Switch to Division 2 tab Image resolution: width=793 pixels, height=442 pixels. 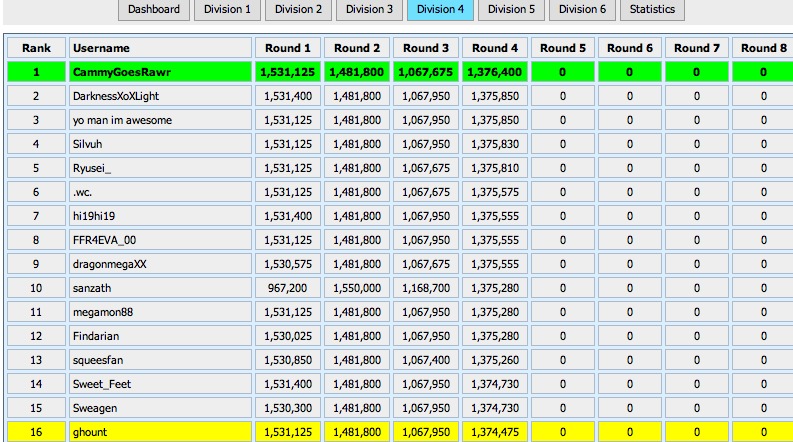pyautogui.click(x=298, y=10)
